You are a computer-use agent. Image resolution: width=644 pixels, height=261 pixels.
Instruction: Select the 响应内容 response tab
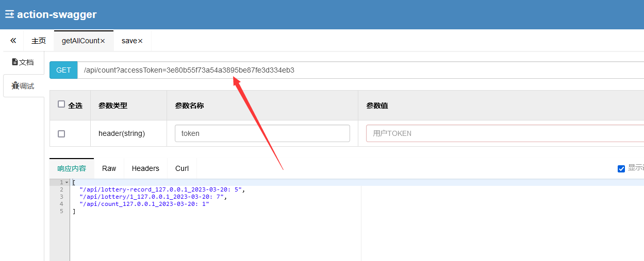coord(72,168)
